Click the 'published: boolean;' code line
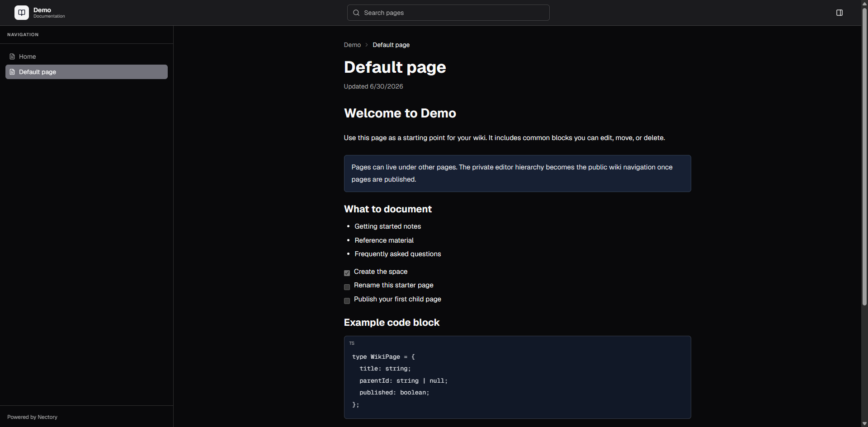Viewport: 868px width, 427px height. [x=394, y=393]
